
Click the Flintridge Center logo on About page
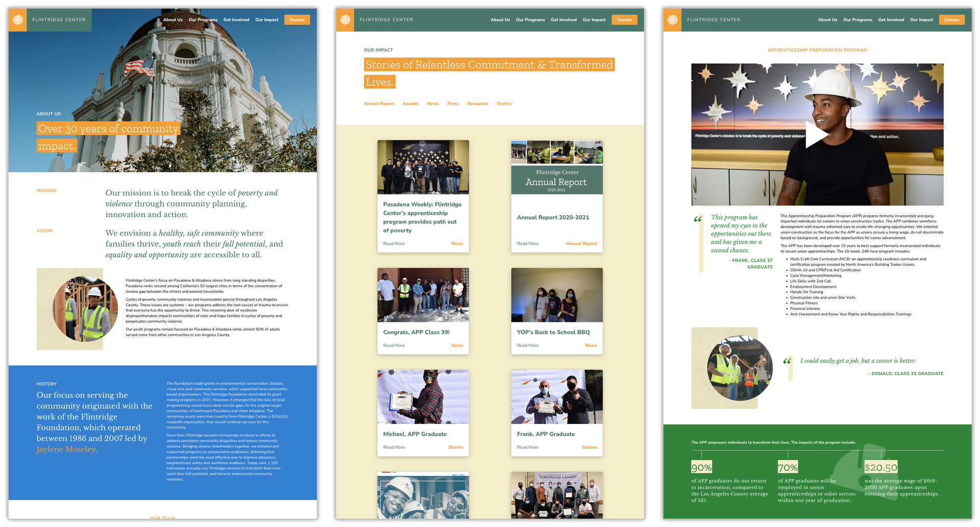pos(18,20)
